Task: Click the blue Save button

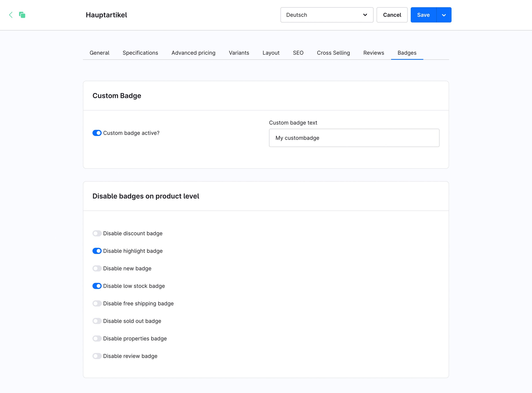Action: click(x=423, y=15)
